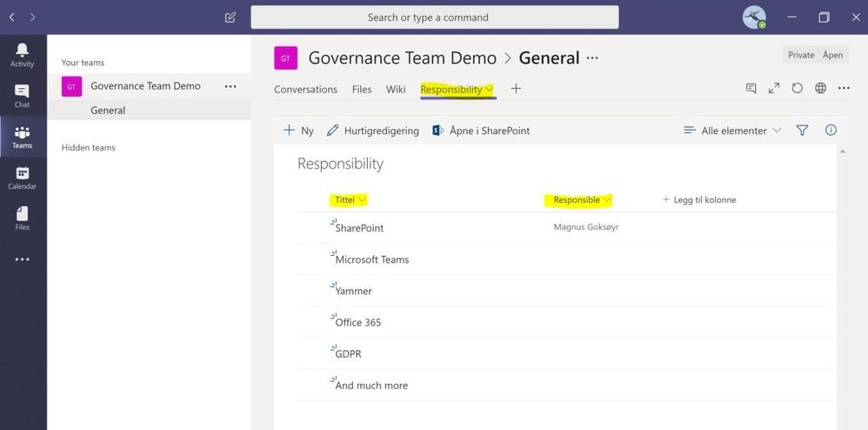Screen dimensions: 868x430
Task: Select Governance Team Demo team
Action: pos(145,86)
